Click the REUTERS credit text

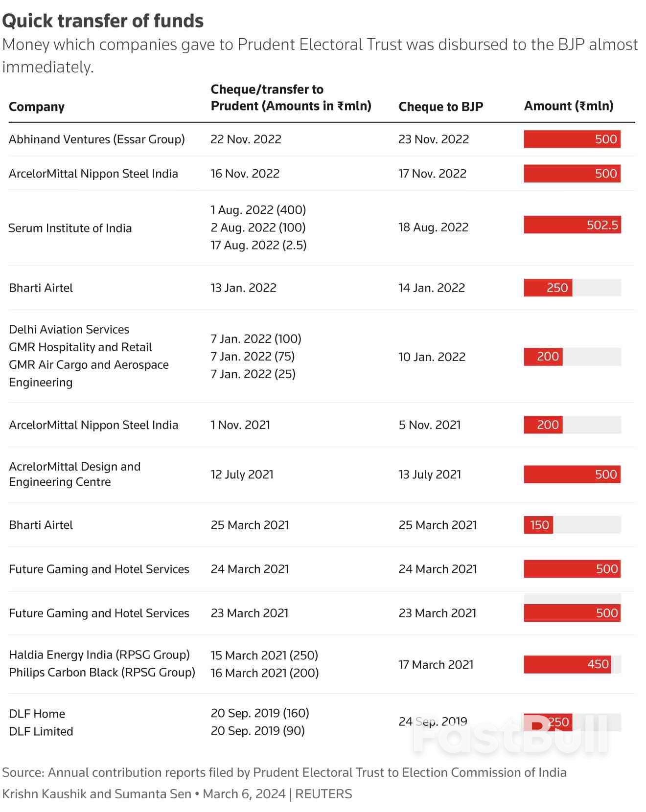click(323, 794)
